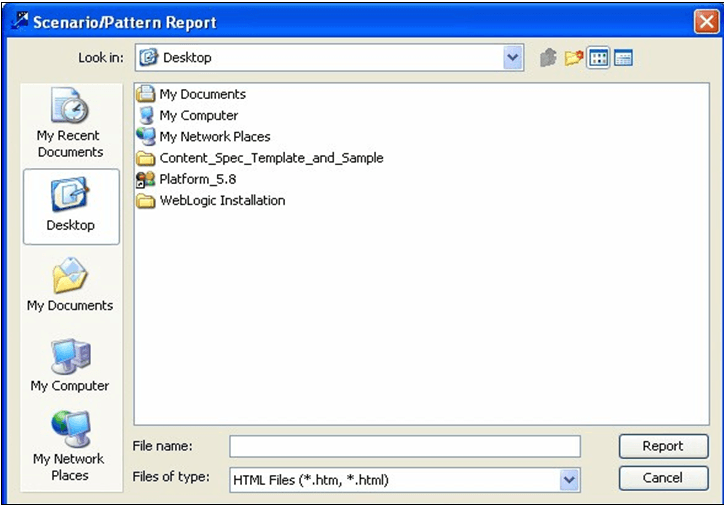Expand the Look in dropdown arrow
Viewport: 724px width, 505px height.
pos(513,58)
